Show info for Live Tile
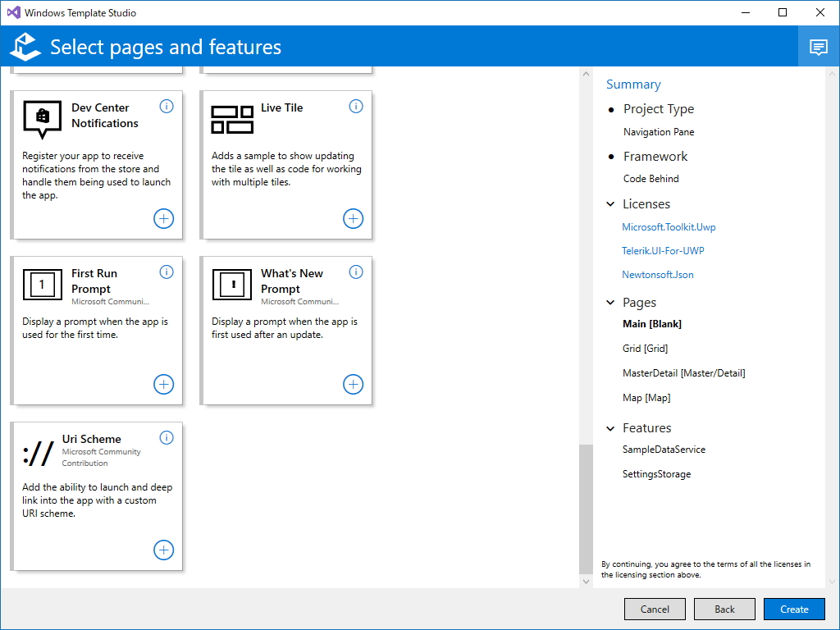This screenshot has height=630, width=840. click(x=356, y=107)
